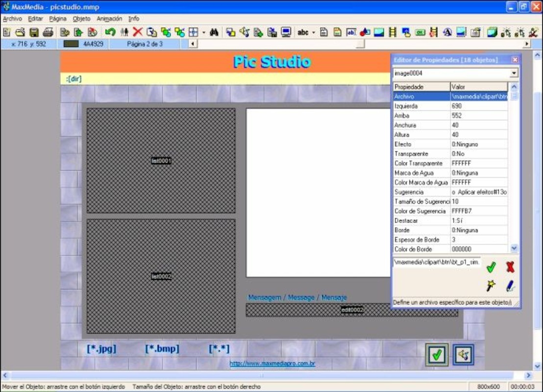Viewport: 543px width, 392px height.
Task: Click the [*.bmp] filter label
Action: (x=162, y=348)
